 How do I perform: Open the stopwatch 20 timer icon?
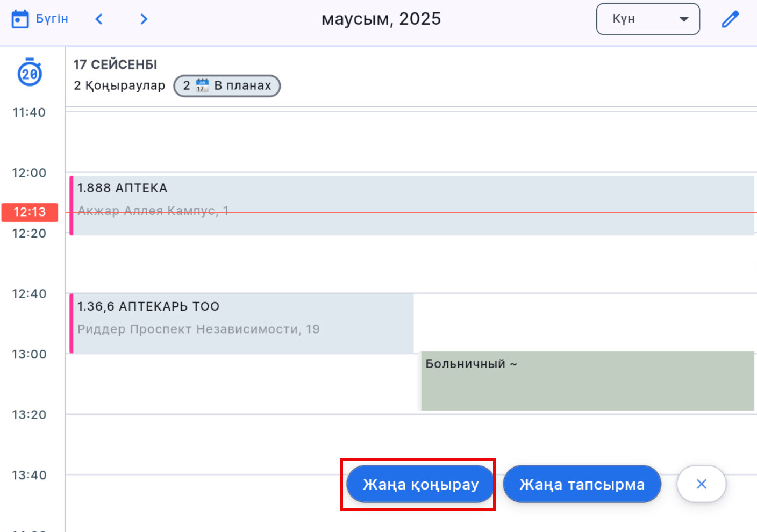point(30,73)
